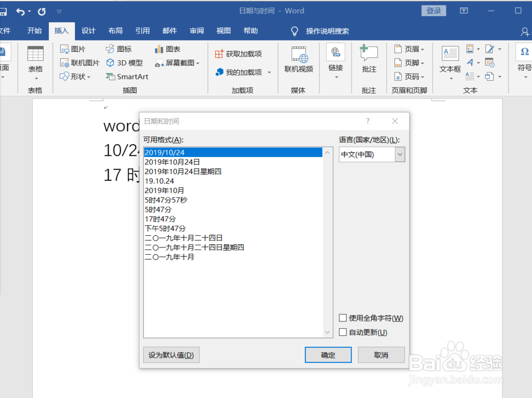Viewport: 532px width, 398px height.
Task: Confirm dialog with 确定 button
Action: [328, 355]
